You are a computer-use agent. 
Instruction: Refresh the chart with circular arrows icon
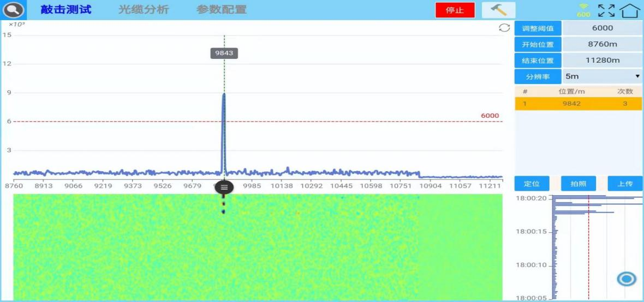504,27
